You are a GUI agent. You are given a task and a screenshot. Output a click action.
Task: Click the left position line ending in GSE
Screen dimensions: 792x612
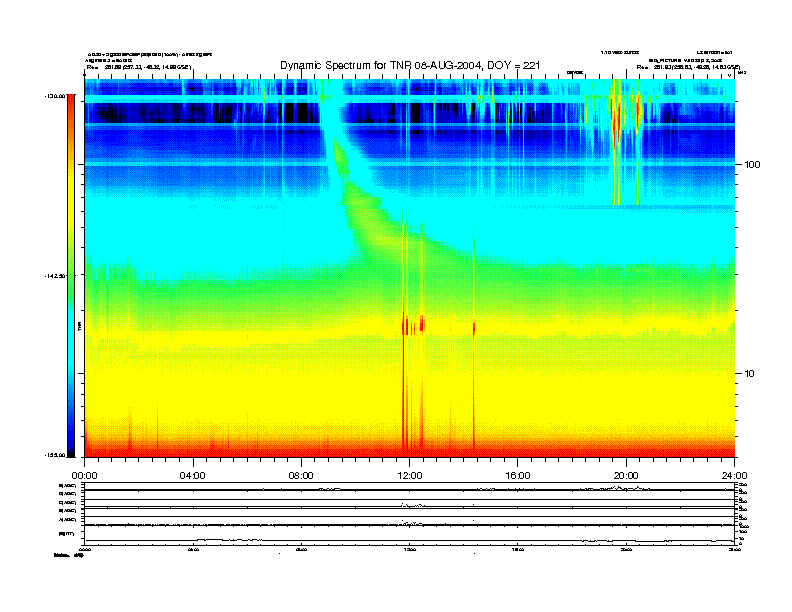pos(139,67)
